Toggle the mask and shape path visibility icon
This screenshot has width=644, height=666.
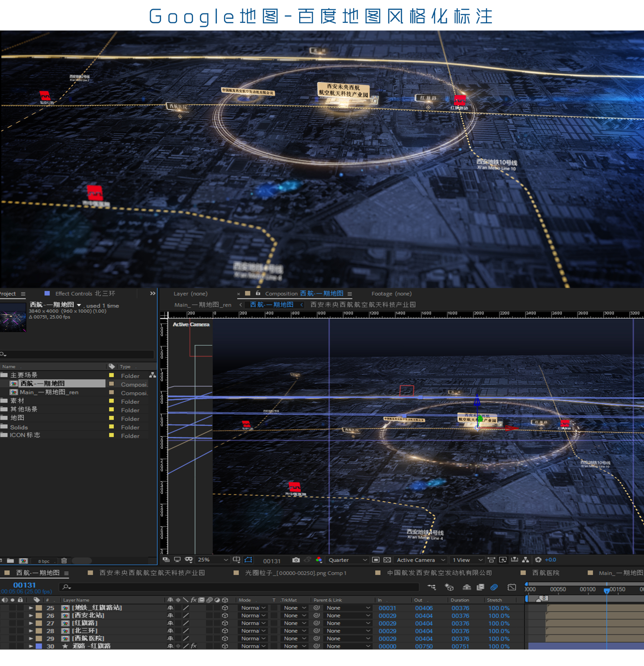pos(249,560)
